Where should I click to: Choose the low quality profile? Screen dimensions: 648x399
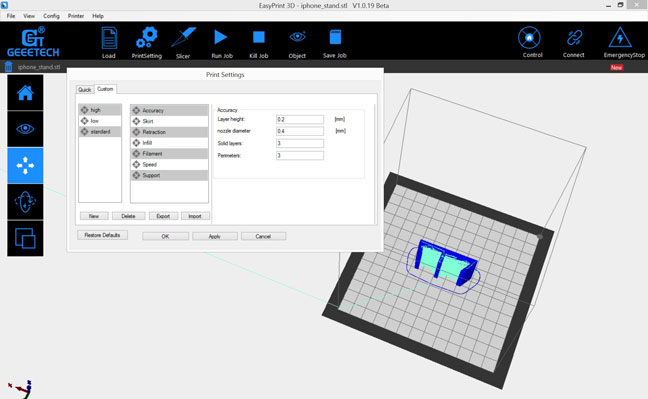(100, 121)
